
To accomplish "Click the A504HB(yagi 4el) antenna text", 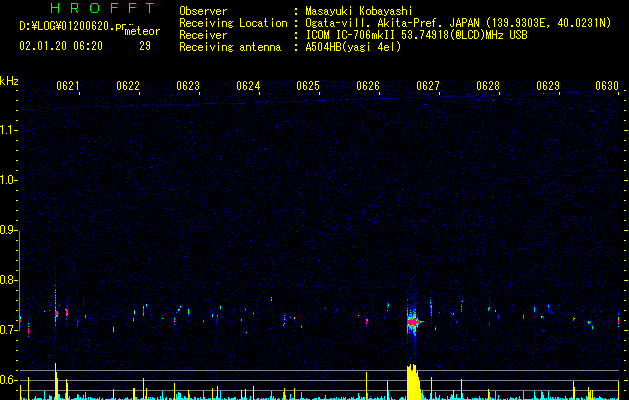I will 353,47.
